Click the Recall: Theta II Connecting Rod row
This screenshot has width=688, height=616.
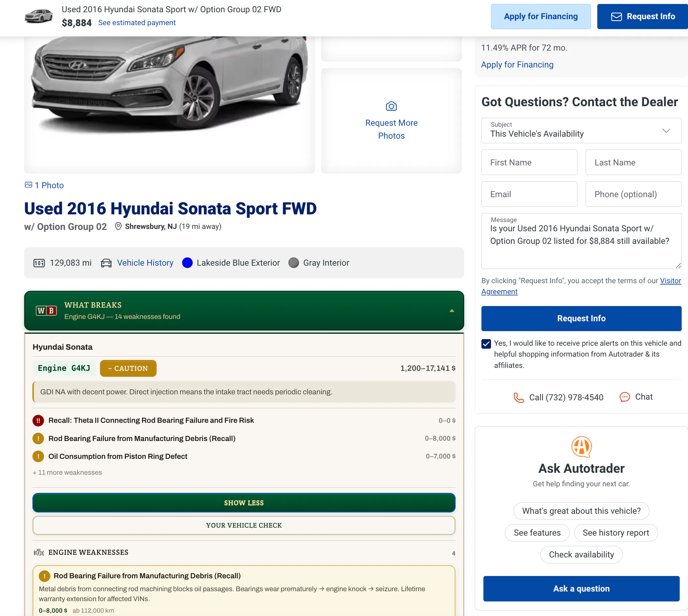pyautogui.click(x=244, y=420)
